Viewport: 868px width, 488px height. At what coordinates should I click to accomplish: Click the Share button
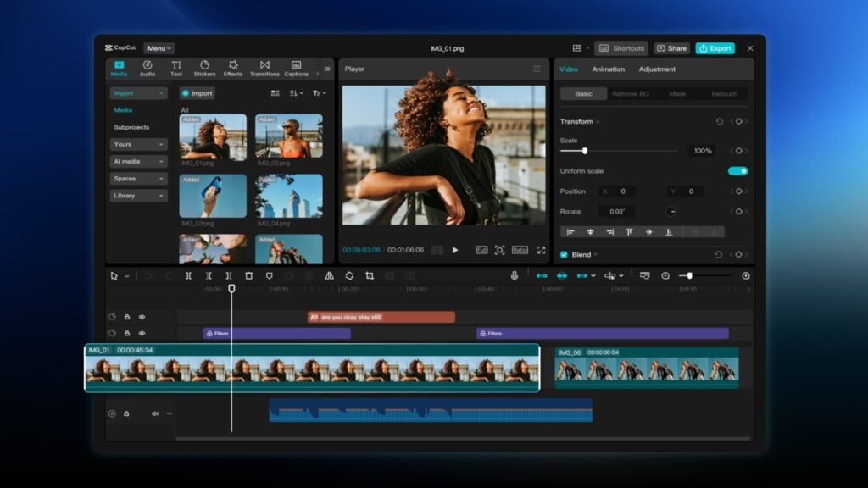coord(671,48)
